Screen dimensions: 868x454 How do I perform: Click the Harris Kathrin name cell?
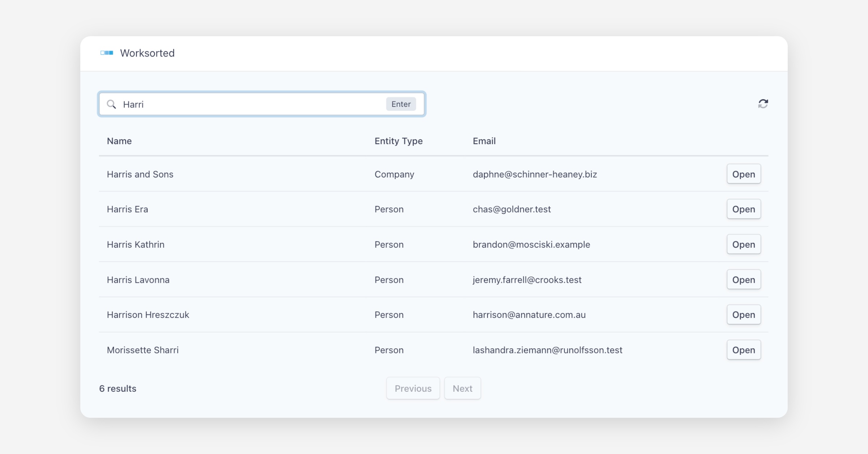136,244
